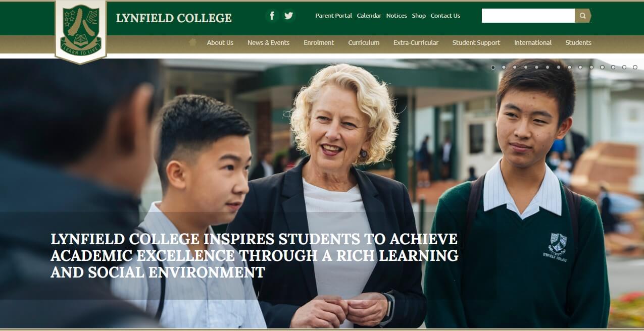This screenshot has height=331, width=644.
Task: Open the News & Events menu
Action: coord(268,43)
